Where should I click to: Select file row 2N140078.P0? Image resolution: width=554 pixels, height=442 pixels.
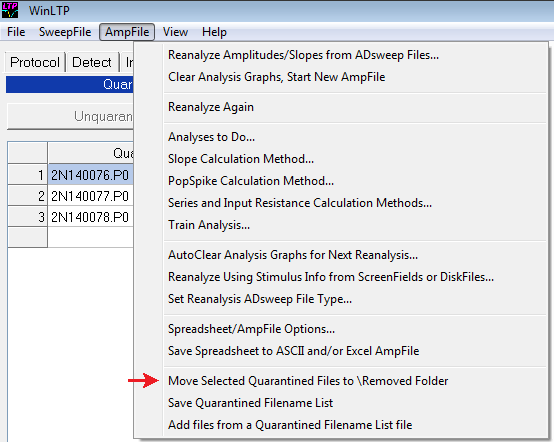(x=90, y=217)
